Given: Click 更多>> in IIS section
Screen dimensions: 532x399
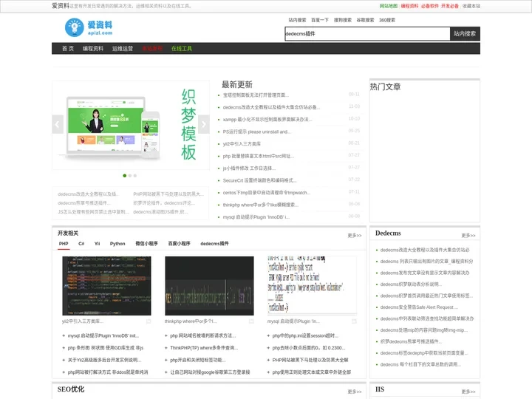Looking at the screenshot, I should tap(468, 392).
